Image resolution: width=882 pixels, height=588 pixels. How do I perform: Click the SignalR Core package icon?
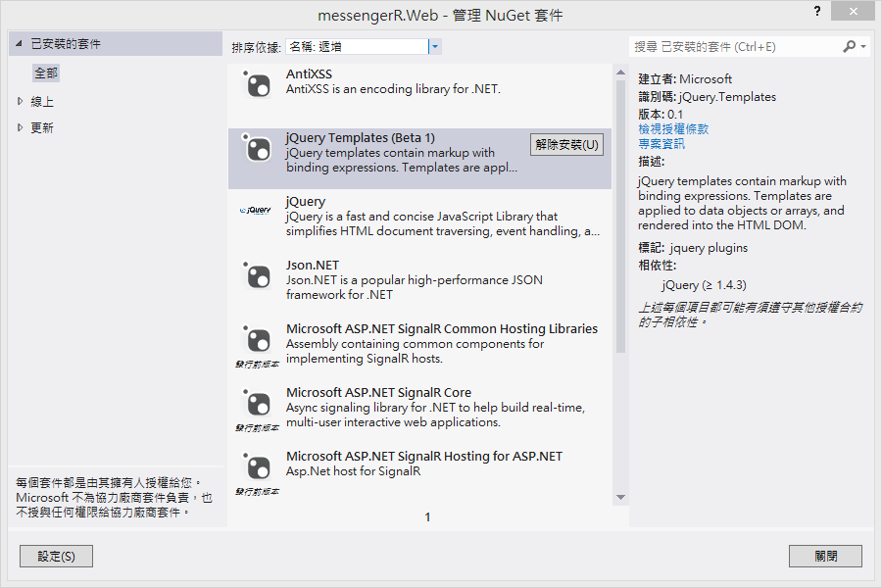click(257, 403)
